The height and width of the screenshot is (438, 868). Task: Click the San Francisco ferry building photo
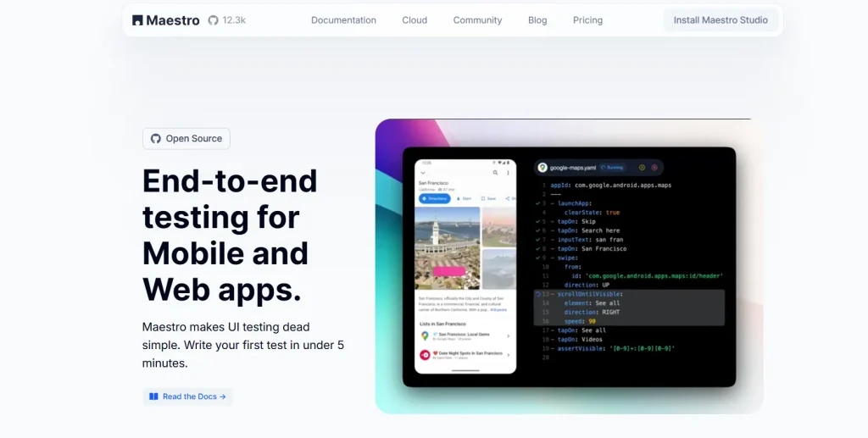pos(448,247)
